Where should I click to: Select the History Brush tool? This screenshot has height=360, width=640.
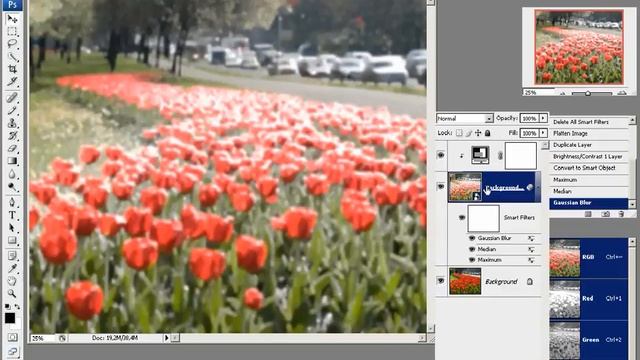coord(12,136)
